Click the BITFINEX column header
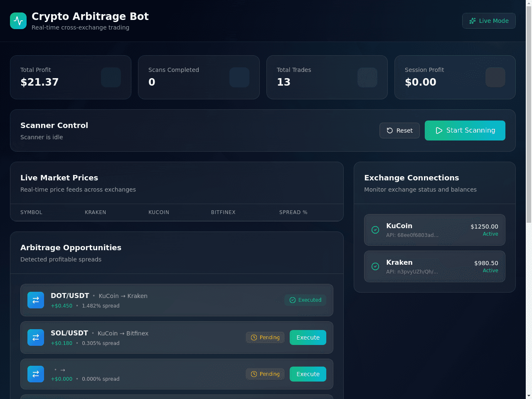The height and width of the screenshot is (399, 532). coord(223,212)
